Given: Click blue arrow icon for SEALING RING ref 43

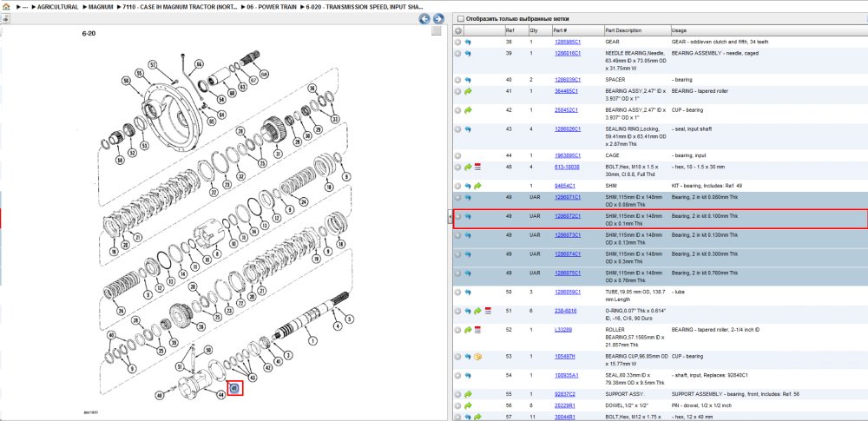Looking at the screenshot, I should coord(468,129).
